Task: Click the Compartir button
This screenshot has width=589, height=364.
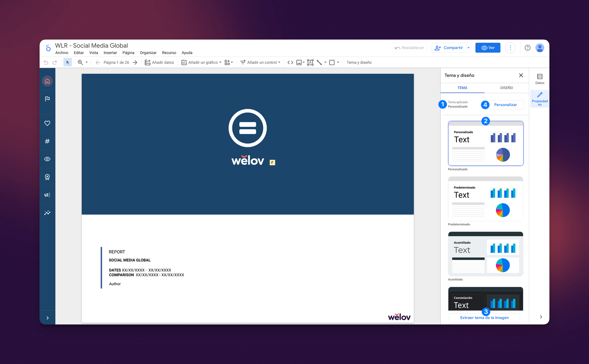Action: coord(449,48)
